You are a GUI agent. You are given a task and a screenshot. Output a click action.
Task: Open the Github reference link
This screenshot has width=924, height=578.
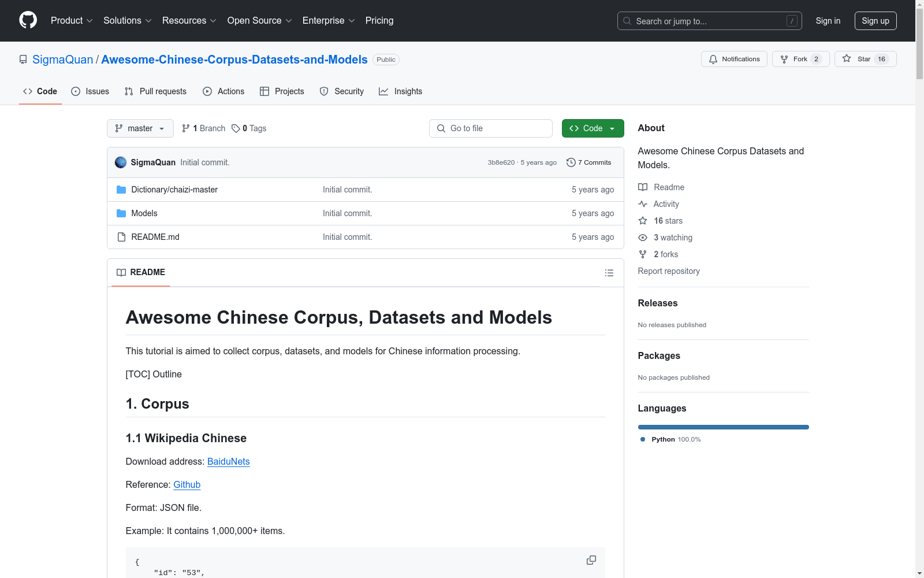(187, 484)
